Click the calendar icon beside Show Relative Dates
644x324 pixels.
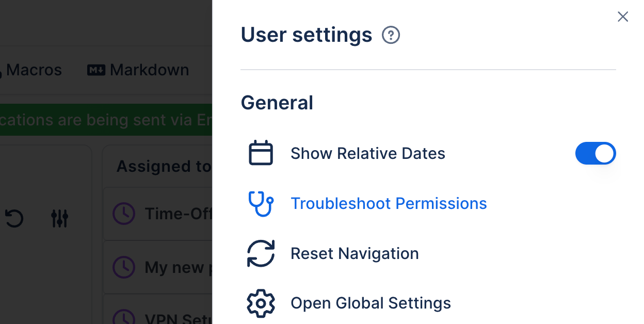261,153
